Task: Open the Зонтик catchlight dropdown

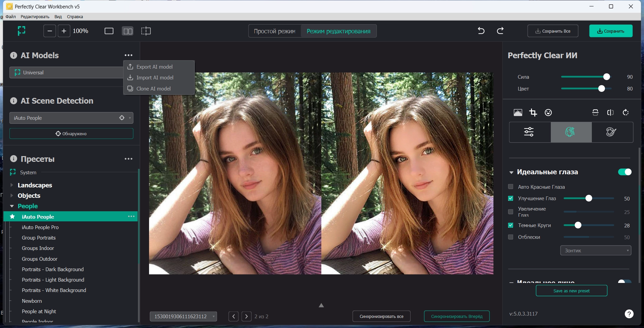Action: click(596, 251)
